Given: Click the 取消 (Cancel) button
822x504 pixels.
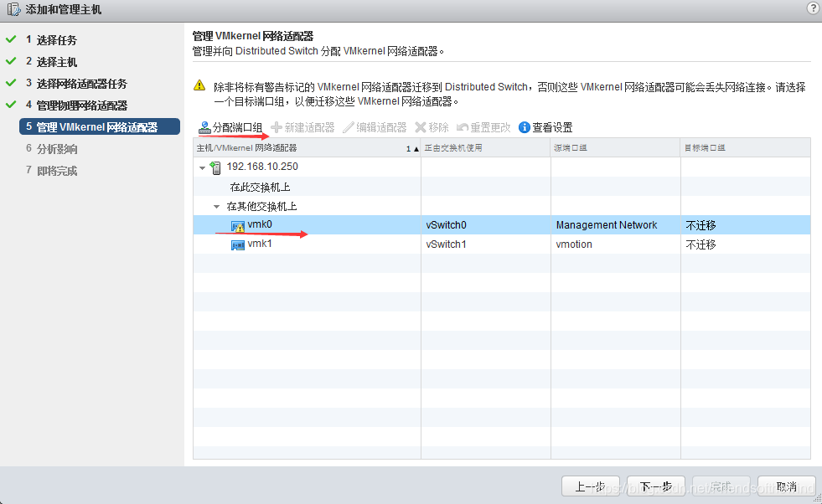Looking at the screenshot, I should point(786,486).
